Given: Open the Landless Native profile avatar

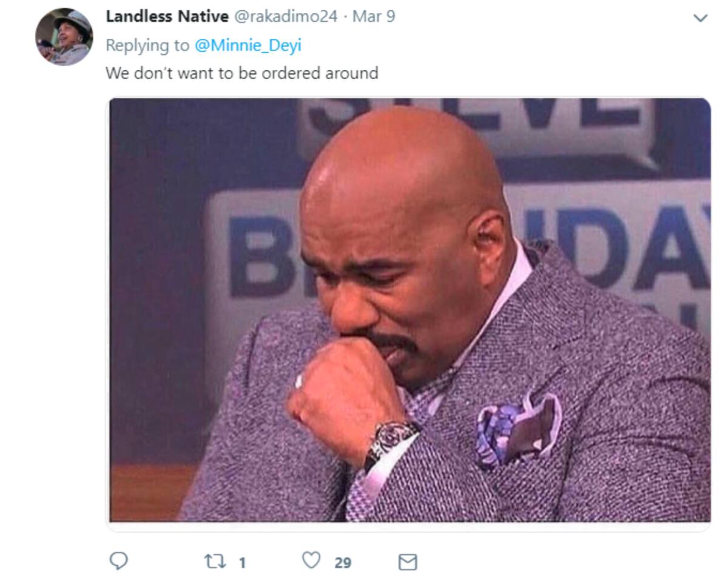Looking at the screenshot, I should [x=64, y=37].
